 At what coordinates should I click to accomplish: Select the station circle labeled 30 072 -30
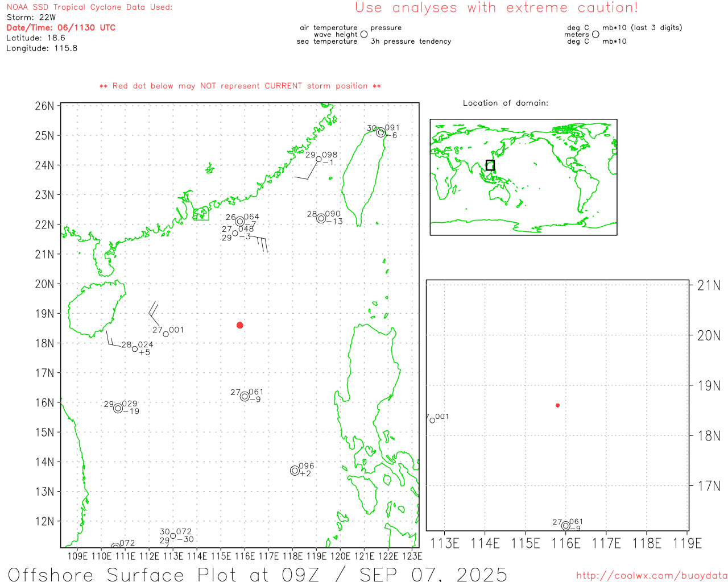173,536
